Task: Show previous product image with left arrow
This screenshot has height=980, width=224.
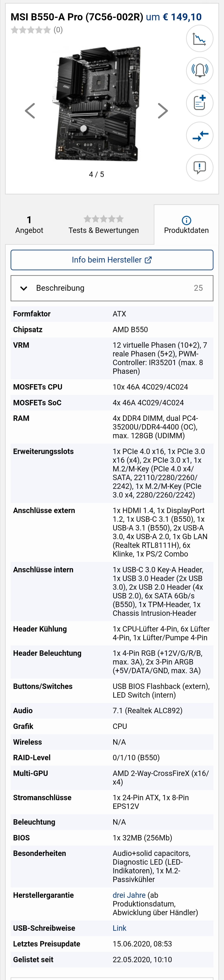Action: 30,111
